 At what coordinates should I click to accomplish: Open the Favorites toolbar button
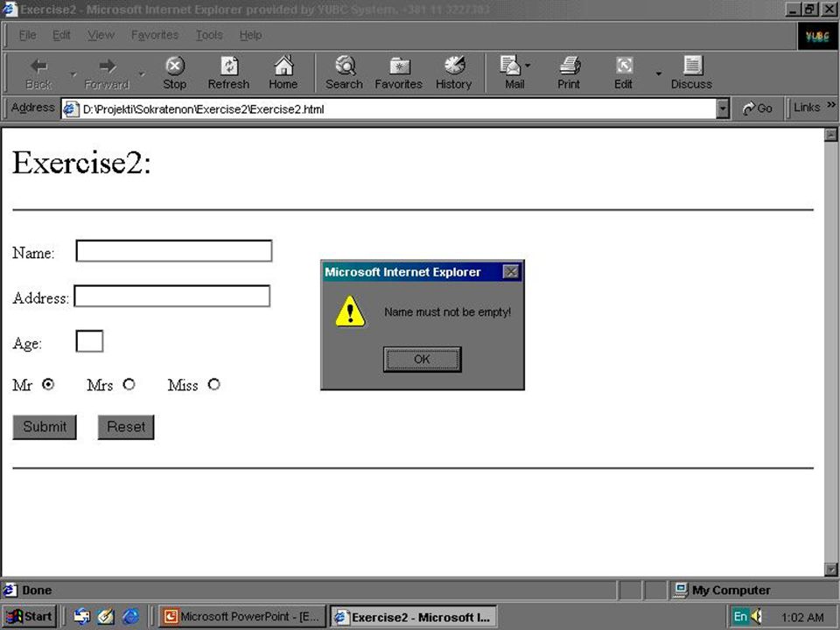click(x=399, y=73)
